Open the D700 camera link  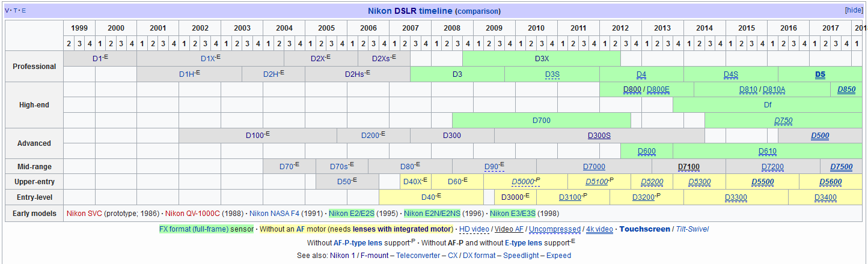tap(542, 121)
